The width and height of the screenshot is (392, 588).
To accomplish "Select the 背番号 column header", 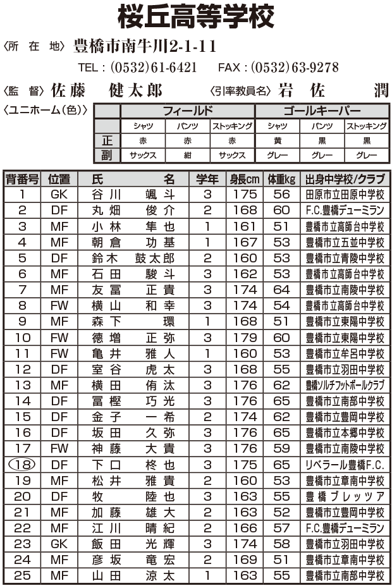I will (x=22, y=179).
